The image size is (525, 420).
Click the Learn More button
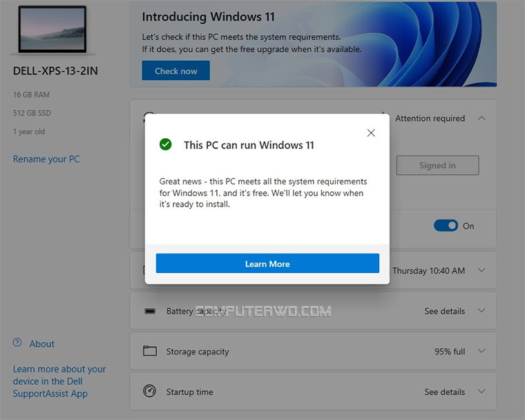pyautogui.click(x=267, y=263)
